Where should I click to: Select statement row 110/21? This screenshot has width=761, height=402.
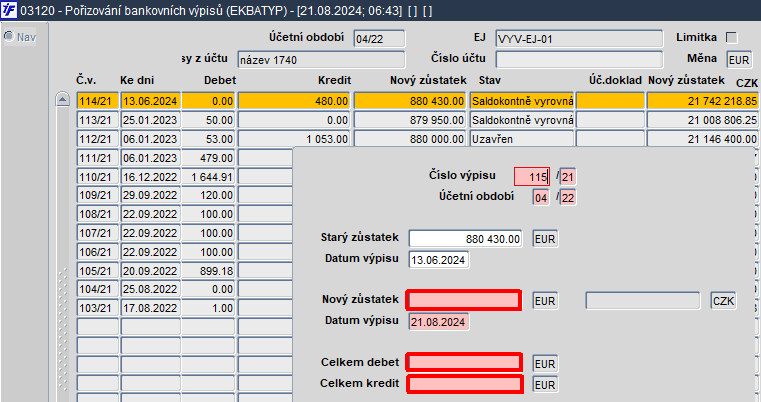[184, 177]
